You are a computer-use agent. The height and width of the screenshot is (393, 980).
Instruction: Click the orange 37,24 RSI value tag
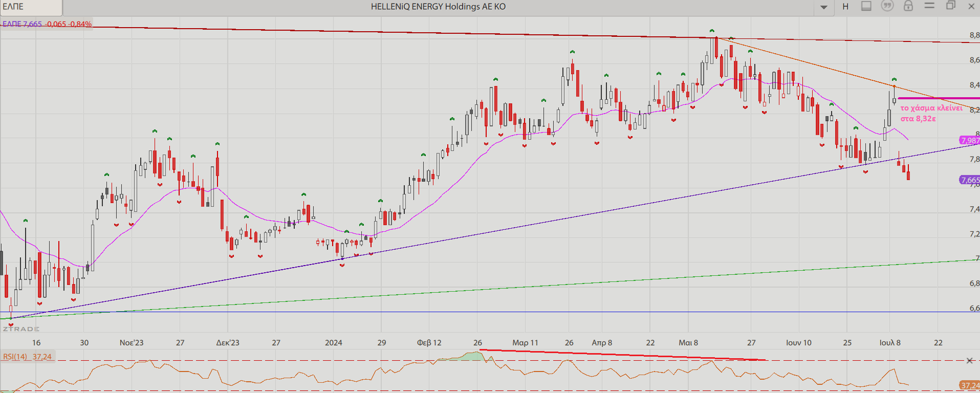pos(970,385)
